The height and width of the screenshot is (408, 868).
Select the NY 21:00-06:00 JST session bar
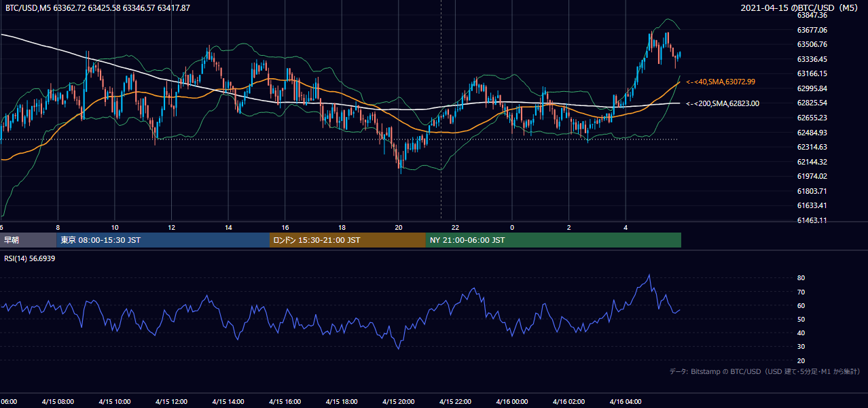pos(554,240)
